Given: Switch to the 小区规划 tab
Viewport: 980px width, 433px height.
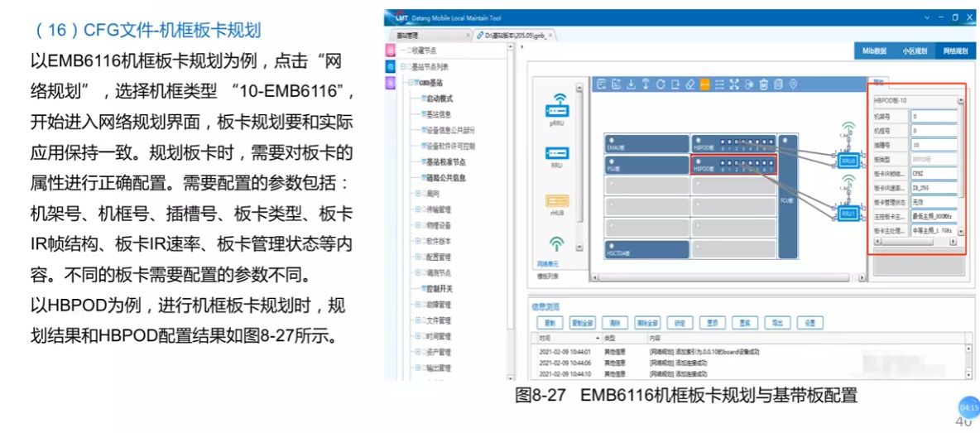Looking at the screenshot, I should tap(915, 51).
